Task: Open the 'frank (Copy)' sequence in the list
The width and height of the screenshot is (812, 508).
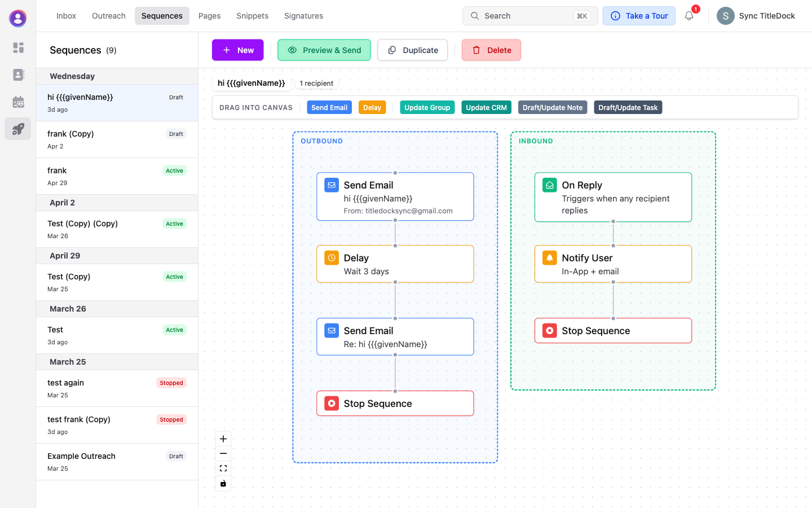Action: 117,139
